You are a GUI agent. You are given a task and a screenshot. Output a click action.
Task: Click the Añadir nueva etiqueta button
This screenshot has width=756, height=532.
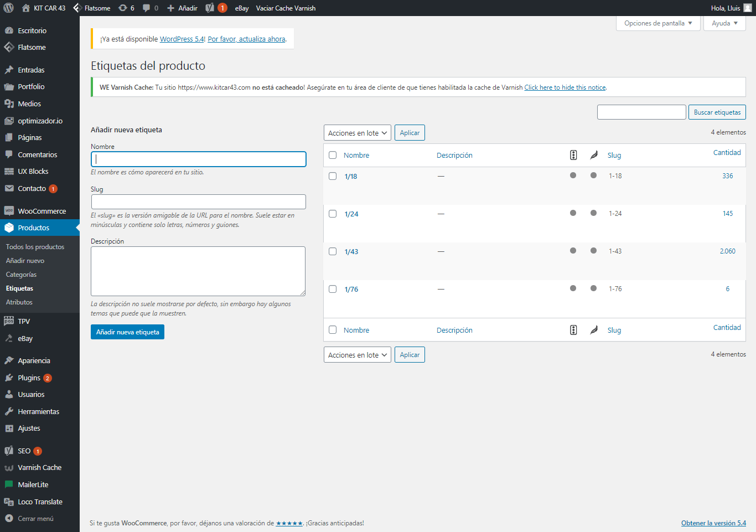[127, 332]
